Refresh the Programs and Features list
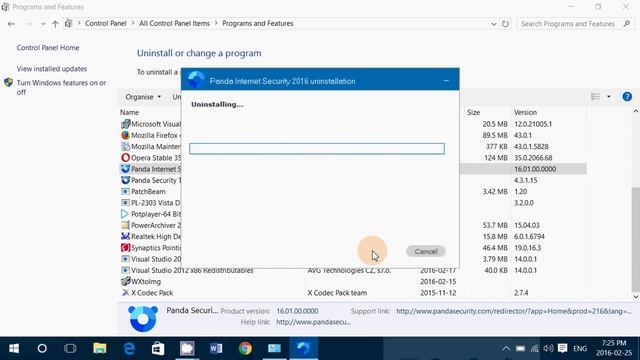 [x=505, y=24]
